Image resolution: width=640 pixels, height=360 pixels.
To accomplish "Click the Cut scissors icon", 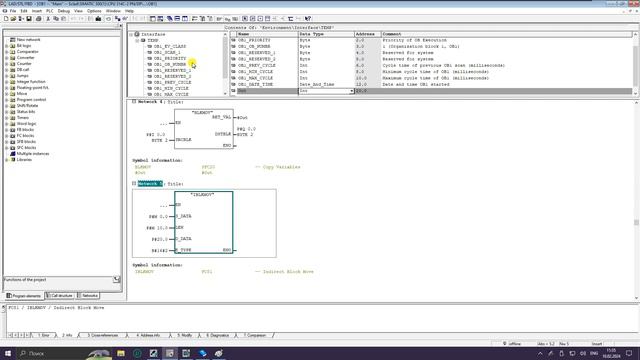I will [x=48, y=19].
